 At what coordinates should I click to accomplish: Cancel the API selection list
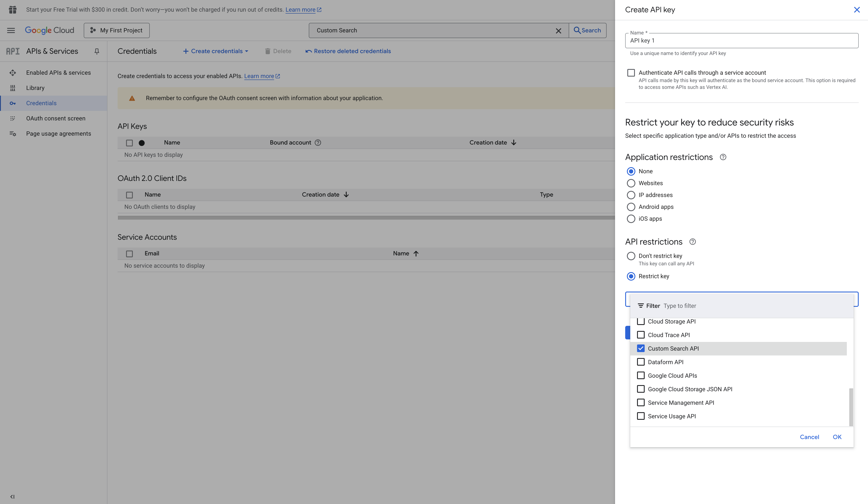(x=809, y=437)
